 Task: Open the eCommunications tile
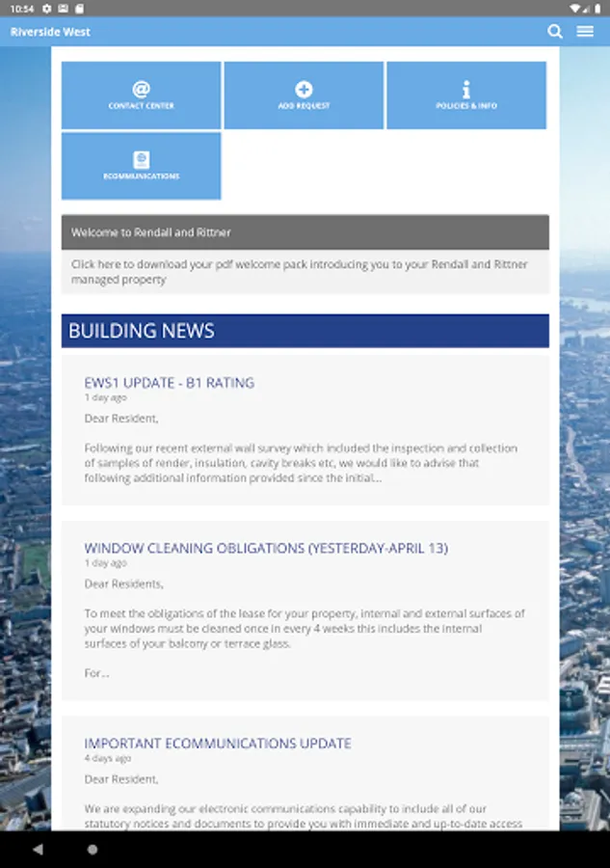[x=141, y=166]
